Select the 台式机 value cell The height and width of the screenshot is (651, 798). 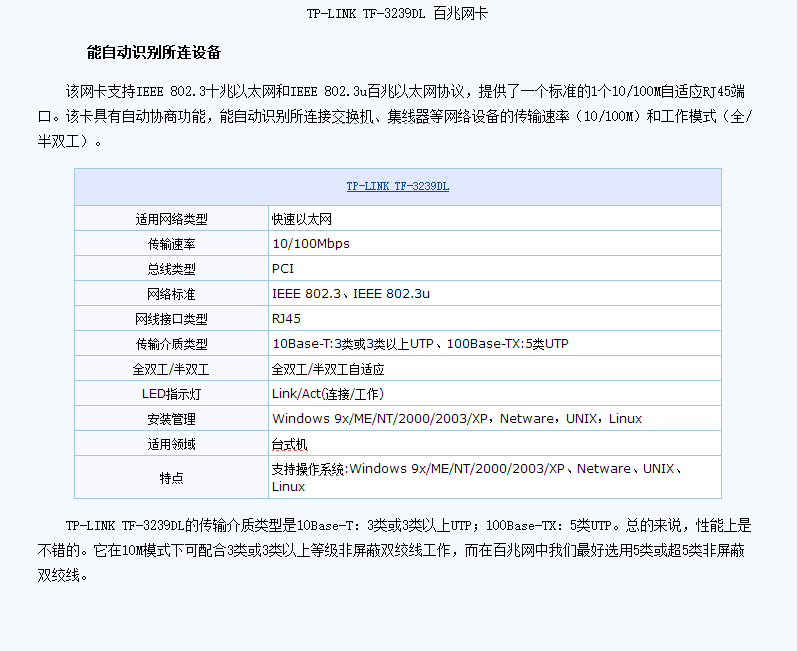pos(290,444)
